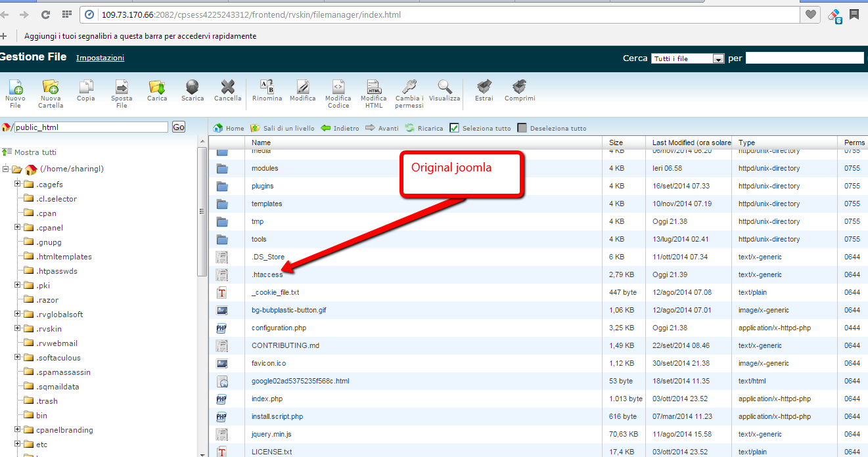This screenshot has height=457, width=868.
Task: Select the index.php file
Action: coord(267,399)
